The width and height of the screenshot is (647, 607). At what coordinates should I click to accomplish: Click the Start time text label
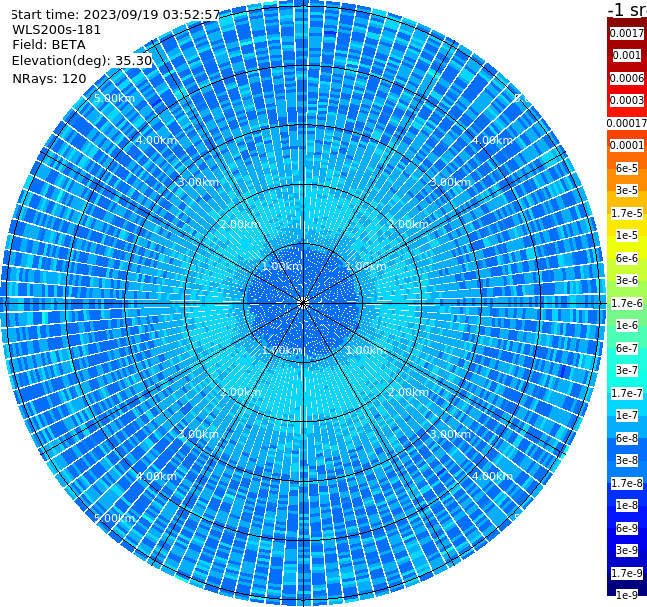pos(115,14)
